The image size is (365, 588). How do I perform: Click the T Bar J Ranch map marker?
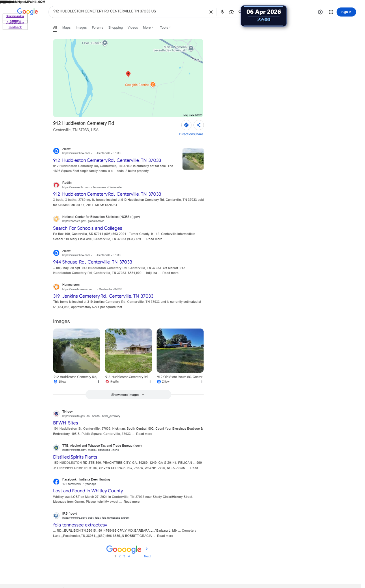click(x=105, y=43)
